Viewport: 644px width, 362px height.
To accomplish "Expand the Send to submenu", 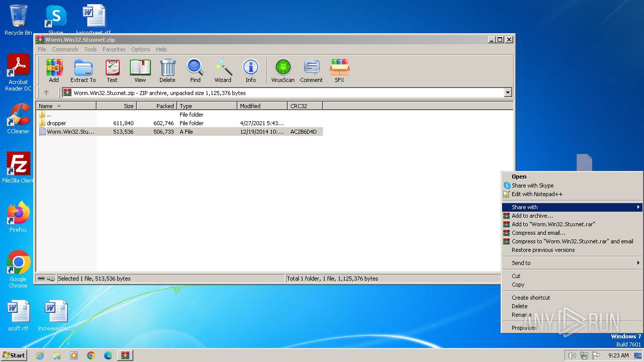I will click(x=572, y=263).
